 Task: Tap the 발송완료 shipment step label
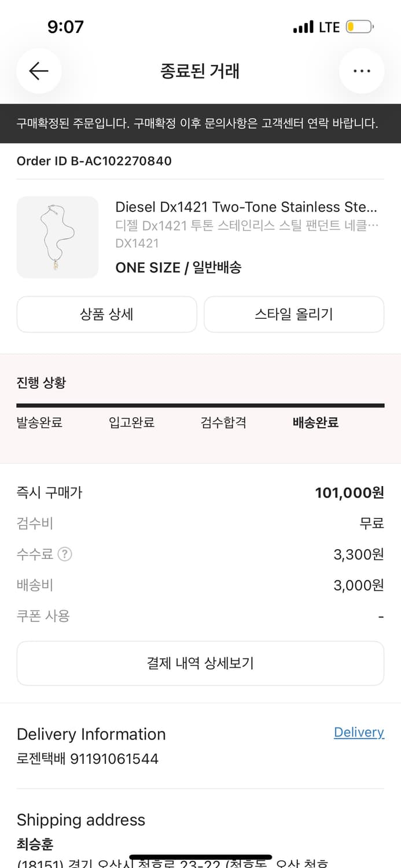[39, 423]
